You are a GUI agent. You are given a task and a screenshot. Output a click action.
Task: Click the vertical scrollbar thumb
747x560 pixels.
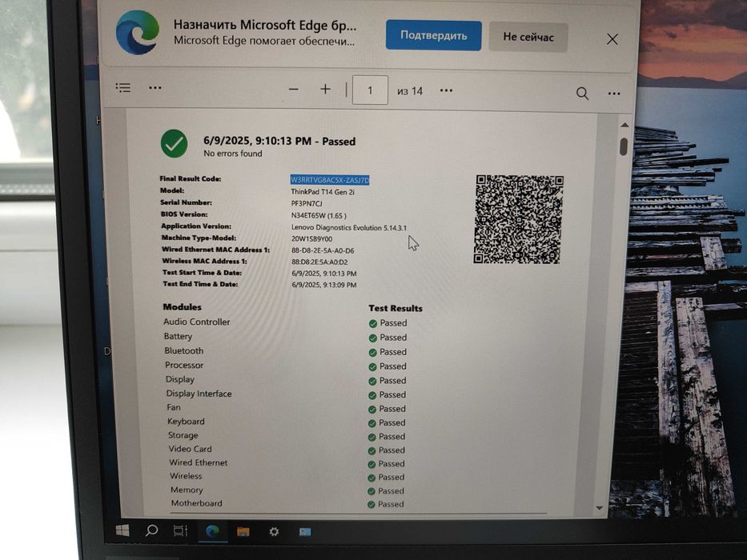(624, 146)
